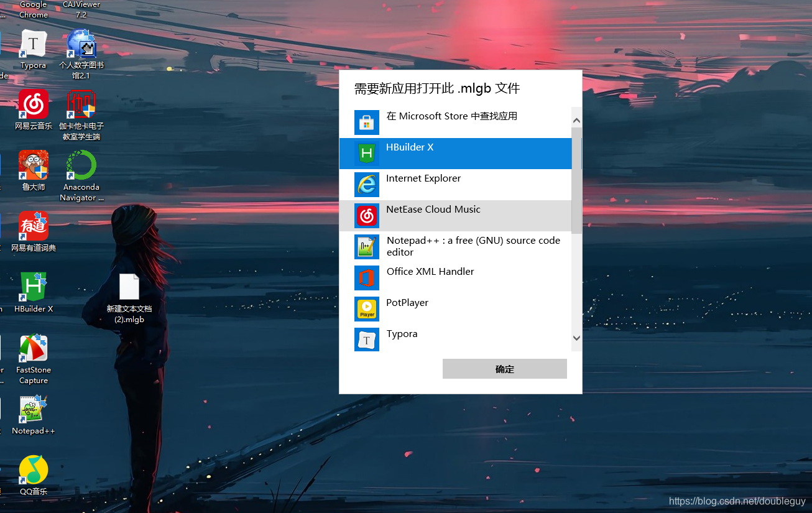Choose NetEase Cloud Music text entry
The width and height of the screenshot is (812, 513).
tap(433, 210)
